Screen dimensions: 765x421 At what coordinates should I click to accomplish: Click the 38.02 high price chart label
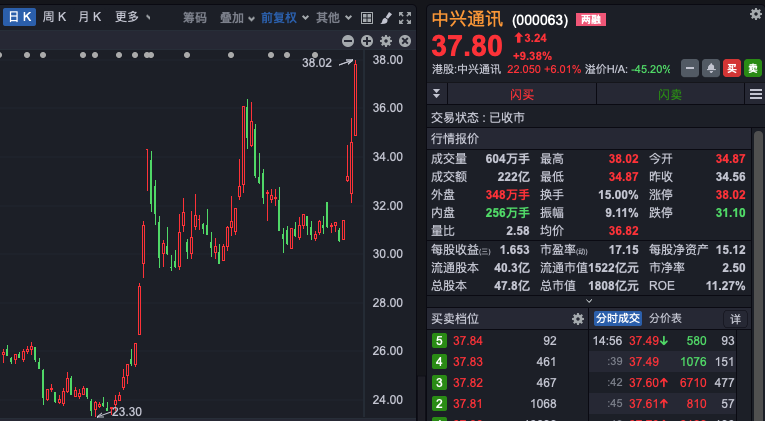click(x=317, y=63)
